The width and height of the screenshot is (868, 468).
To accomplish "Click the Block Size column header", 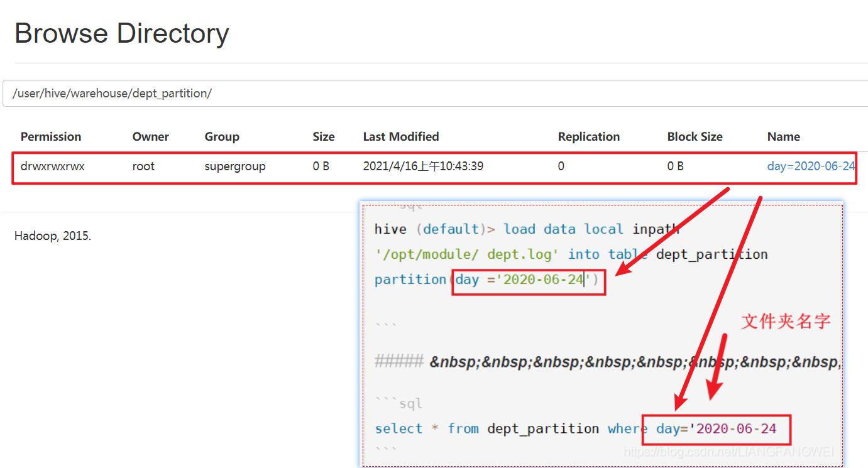I will [x=695, y=137].
